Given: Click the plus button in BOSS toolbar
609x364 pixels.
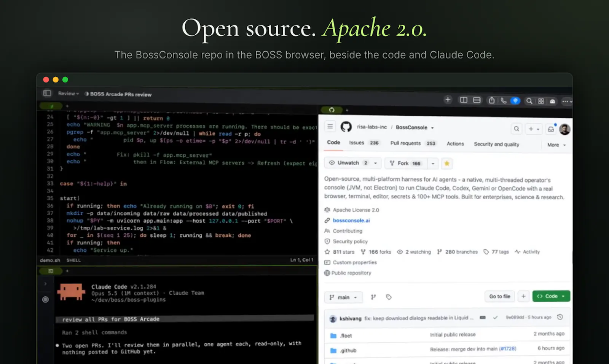Looking at the screenshot, I should pyautogui.click(x=448, y=100).
